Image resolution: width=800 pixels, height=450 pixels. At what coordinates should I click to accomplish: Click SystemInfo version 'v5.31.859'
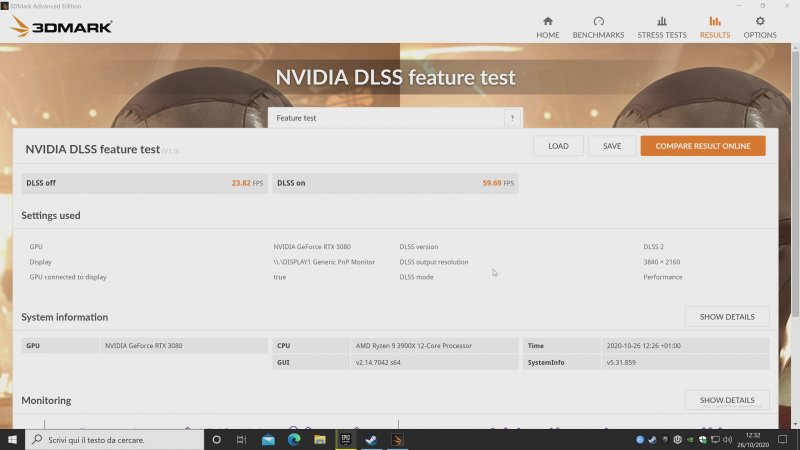click(621, 362)
